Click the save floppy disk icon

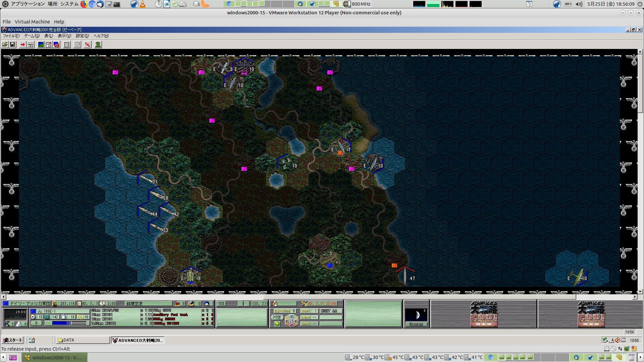tap(12, 45)
